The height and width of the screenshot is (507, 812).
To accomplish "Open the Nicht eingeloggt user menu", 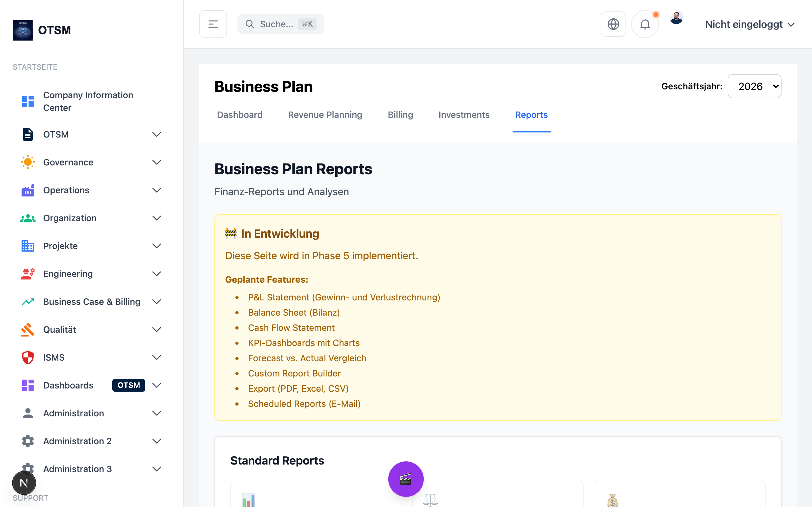I will (749, 24).
